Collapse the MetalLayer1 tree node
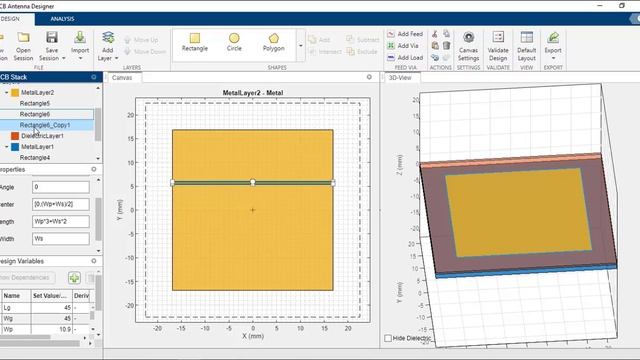The width and height of the screenshot is (640, 360). pos(7,147)
